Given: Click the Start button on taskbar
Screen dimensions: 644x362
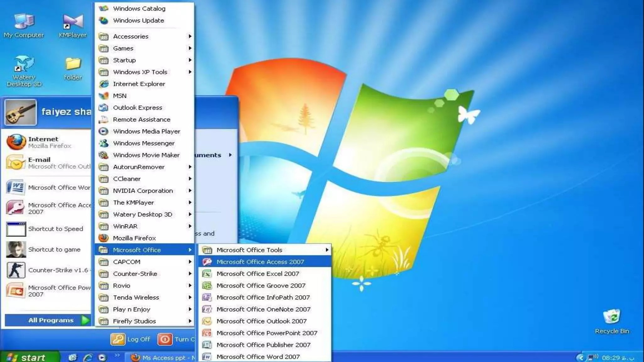Looking at the screenshot, I should [x=28, y=357].
